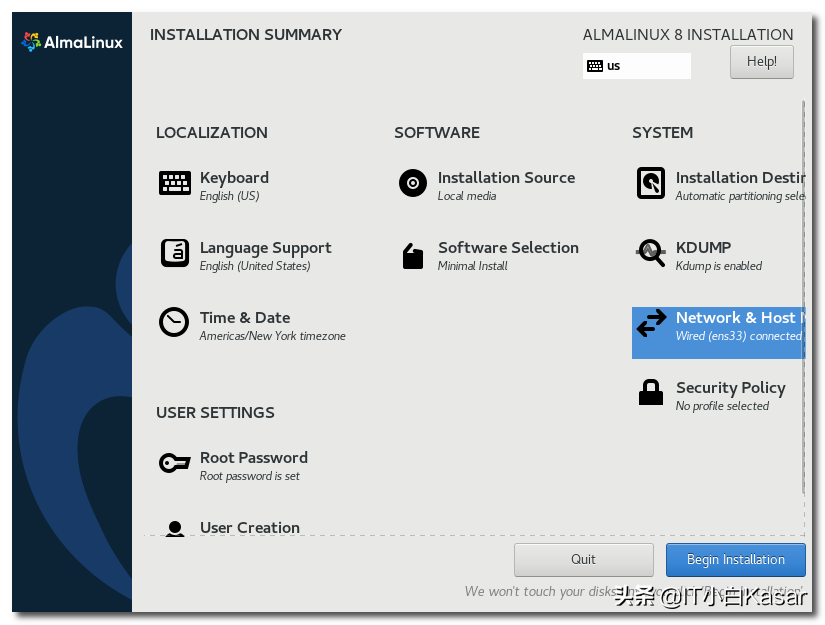Click the vertical scrollbar on the right
Viewport: 825px width, 625px height.
click(x=803, y=297)
